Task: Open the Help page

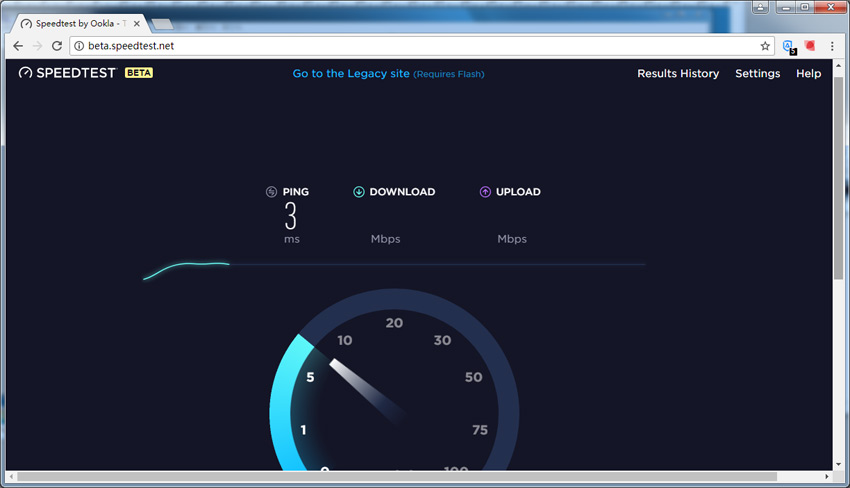Action: point(808,74)
